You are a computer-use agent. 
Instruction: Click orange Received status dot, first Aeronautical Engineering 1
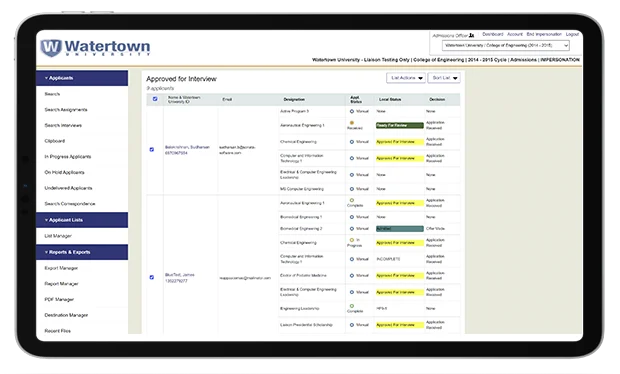(352, 123)
